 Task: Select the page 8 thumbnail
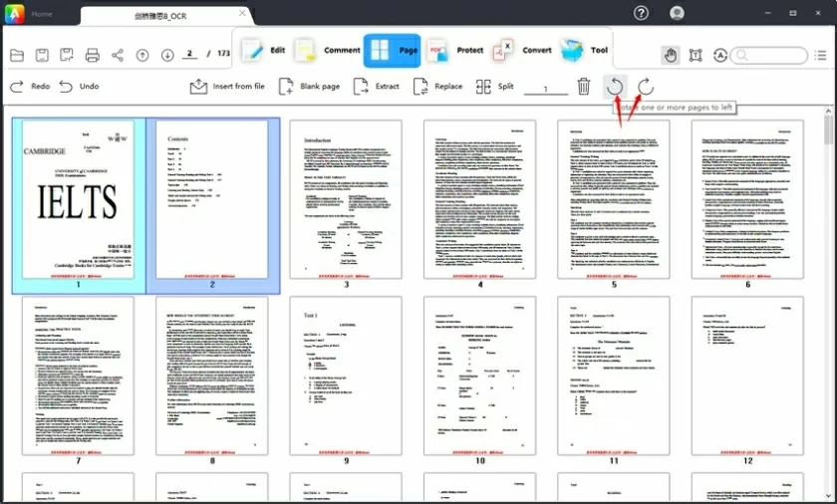click(212, 376)
